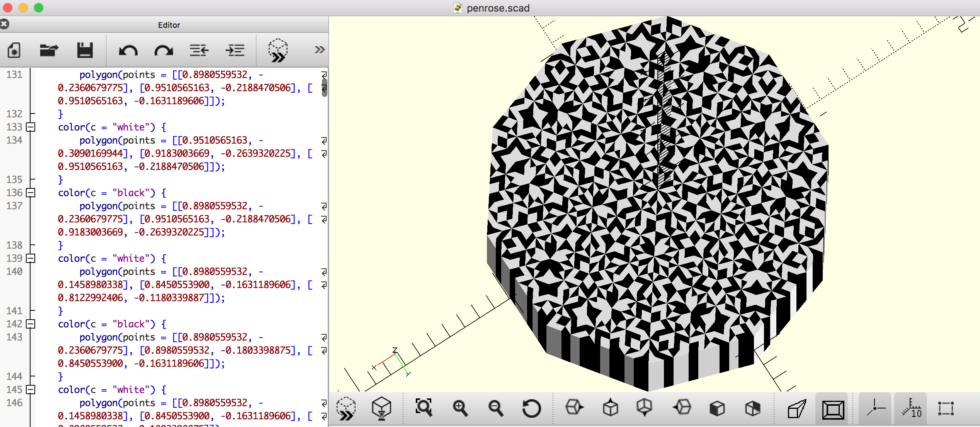Image resolution: width=980 pixels, height=427 pixels.
Task: Collapse the code block at line 139
Action: pos(31,258)
